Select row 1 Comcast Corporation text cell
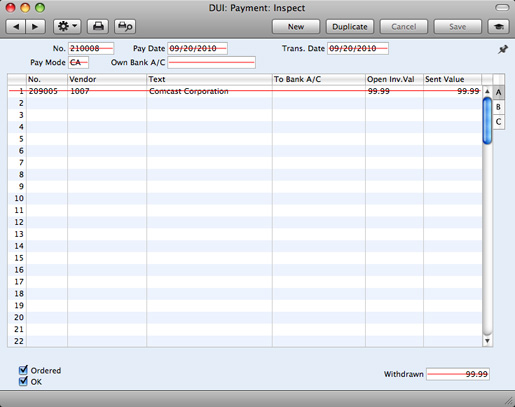515x407 pixels. tap(209, 91)
